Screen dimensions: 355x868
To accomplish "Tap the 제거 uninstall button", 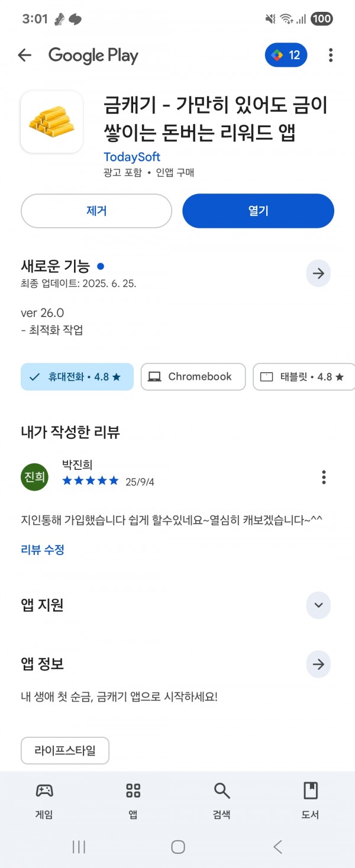I will [96, 211].
